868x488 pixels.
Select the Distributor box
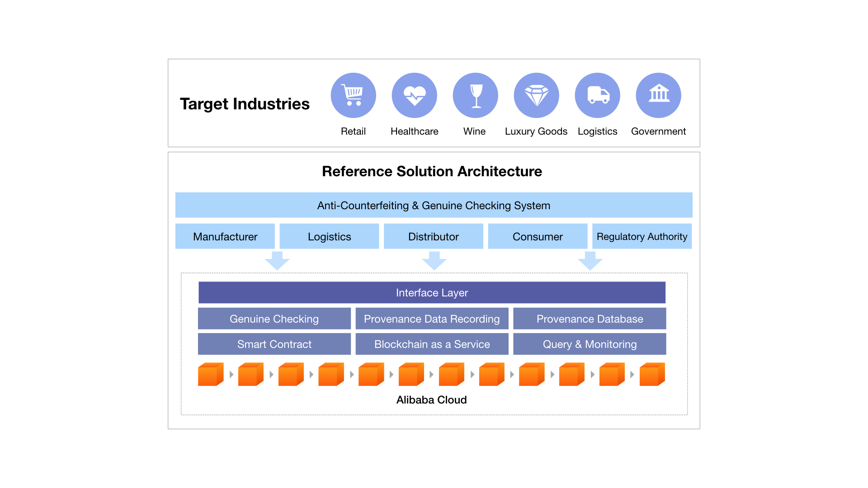(x=434, y=236)
